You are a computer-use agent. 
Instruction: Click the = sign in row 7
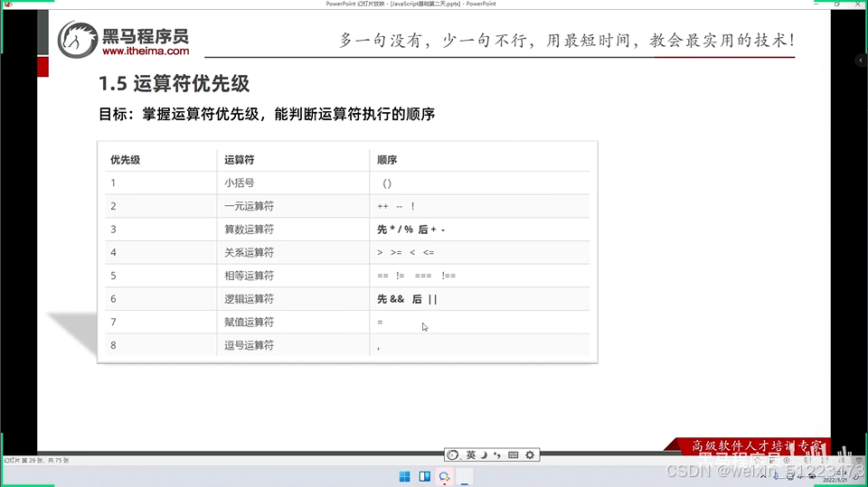tap(380, 322)
